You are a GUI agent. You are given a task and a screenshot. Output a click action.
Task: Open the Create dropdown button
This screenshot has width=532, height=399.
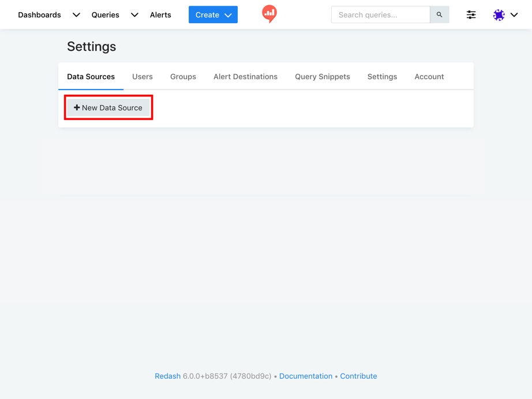point(213,15)
